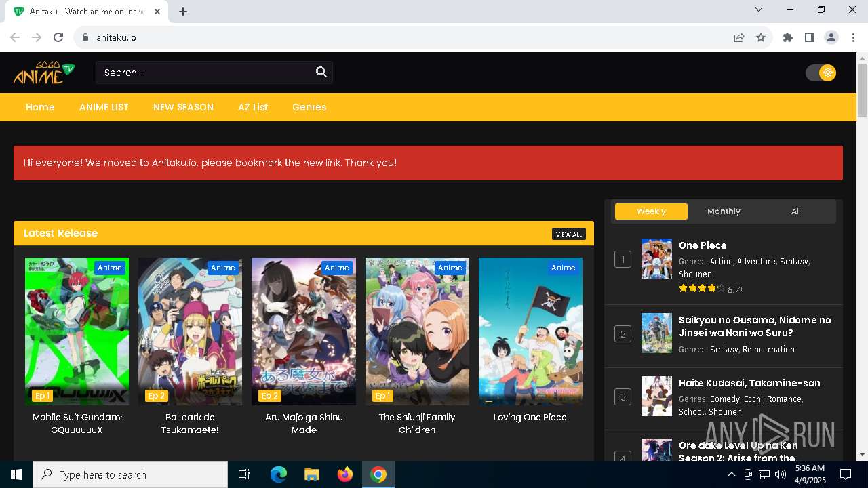Click the Adventure genre under One Piece
Image resolution: width=868 pixels, height=488 pixels.
point(755,261)
